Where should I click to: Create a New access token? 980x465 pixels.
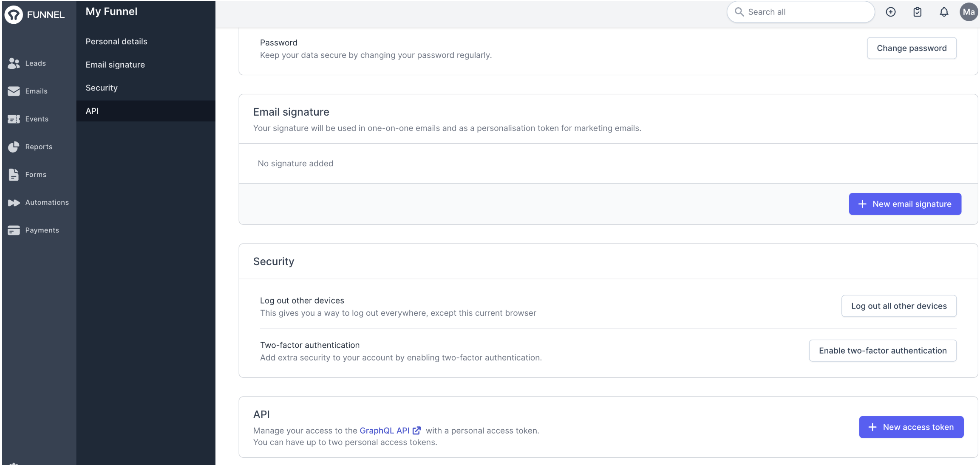pos(911,427)
